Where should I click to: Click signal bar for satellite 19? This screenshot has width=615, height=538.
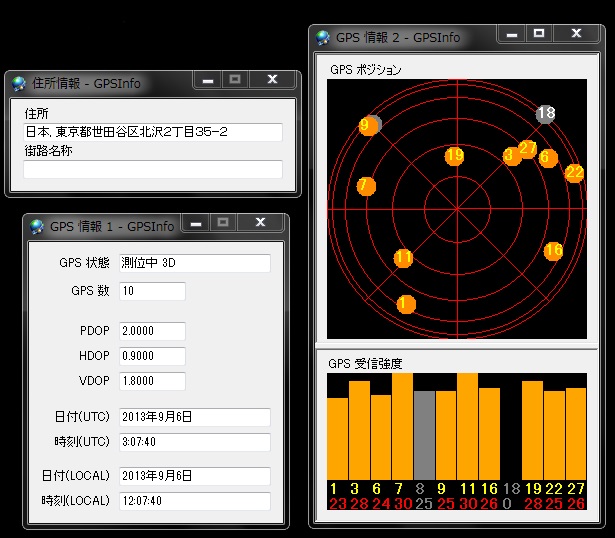click(533, 430)
